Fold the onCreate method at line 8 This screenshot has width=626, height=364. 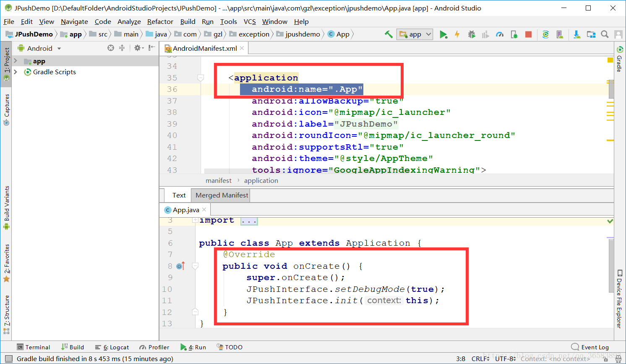[x=195, y=266]
